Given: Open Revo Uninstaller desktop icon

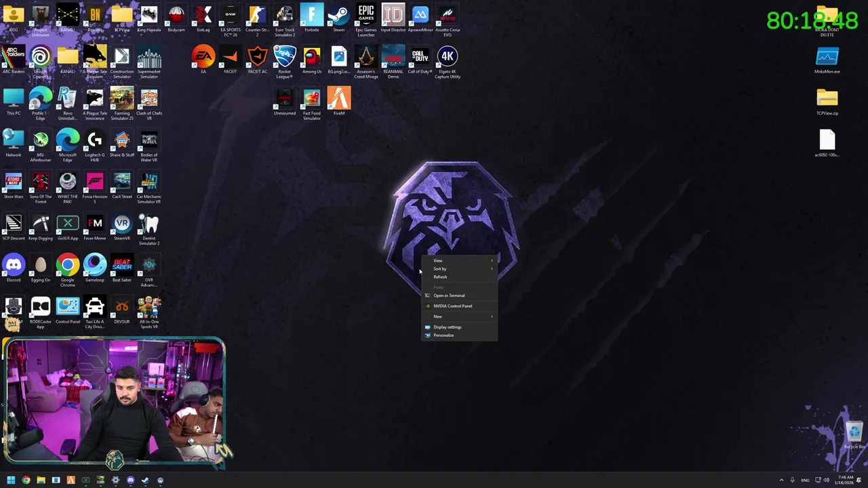Looking at the screenshot, I should [x=68, y=104].
